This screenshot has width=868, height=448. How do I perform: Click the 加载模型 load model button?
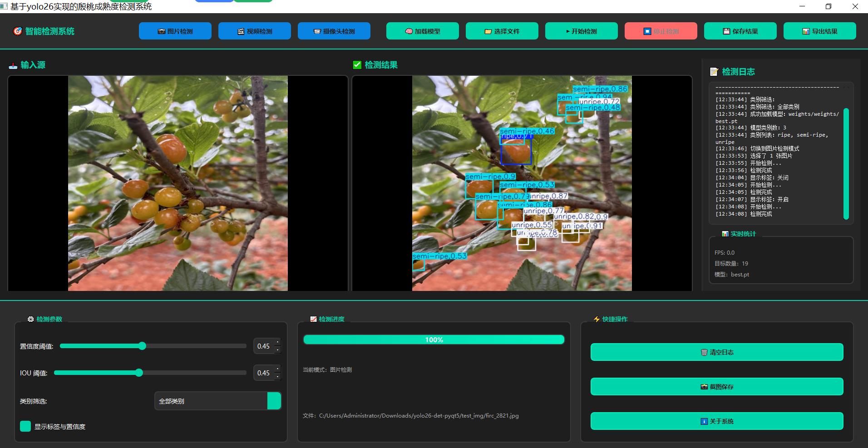(x=422, y=31)
